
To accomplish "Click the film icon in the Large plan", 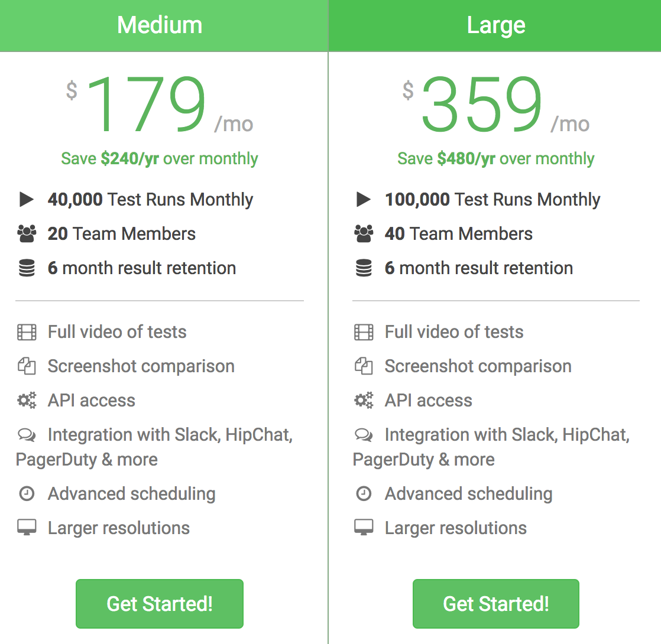I will coord(364,332).
